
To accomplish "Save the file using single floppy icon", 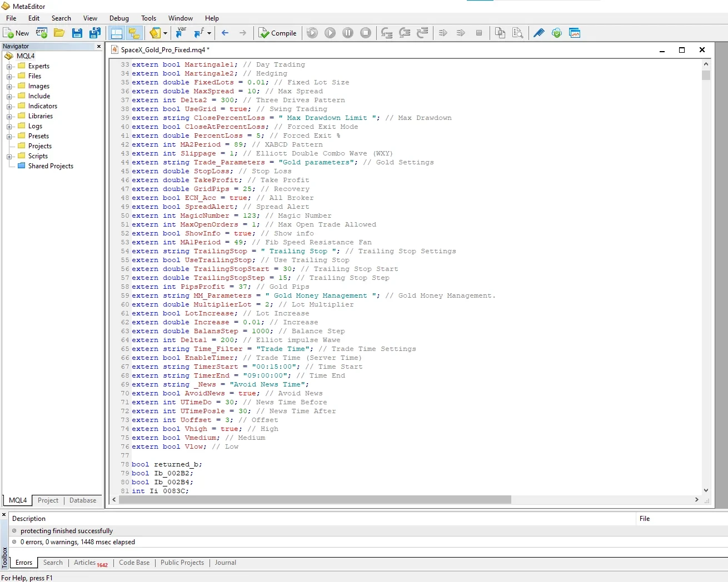I will [x=77, y=33].
